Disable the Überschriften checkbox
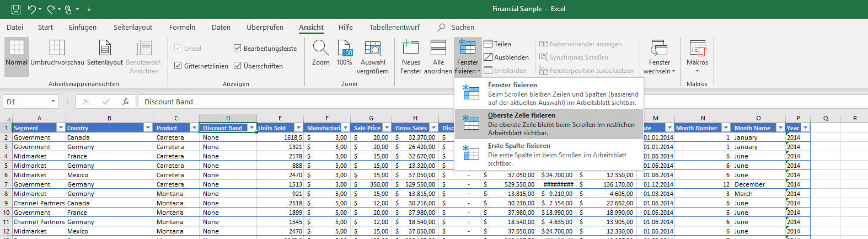This screenshot has height=239, width=868. click(238, 66)
